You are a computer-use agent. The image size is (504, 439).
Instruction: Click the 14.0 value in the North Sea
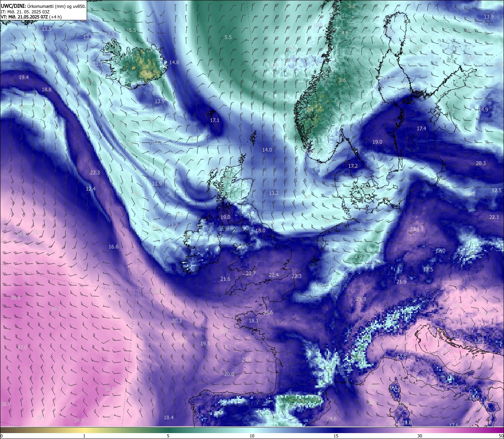[x=267, y=150]
